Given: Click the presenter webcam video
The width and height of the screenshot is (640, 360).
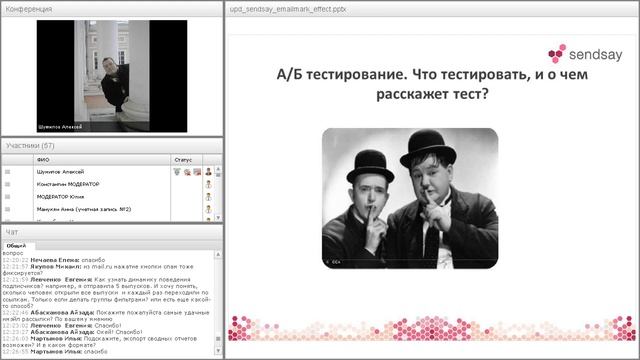Looking at the screenshot, I should pos(112,76).
